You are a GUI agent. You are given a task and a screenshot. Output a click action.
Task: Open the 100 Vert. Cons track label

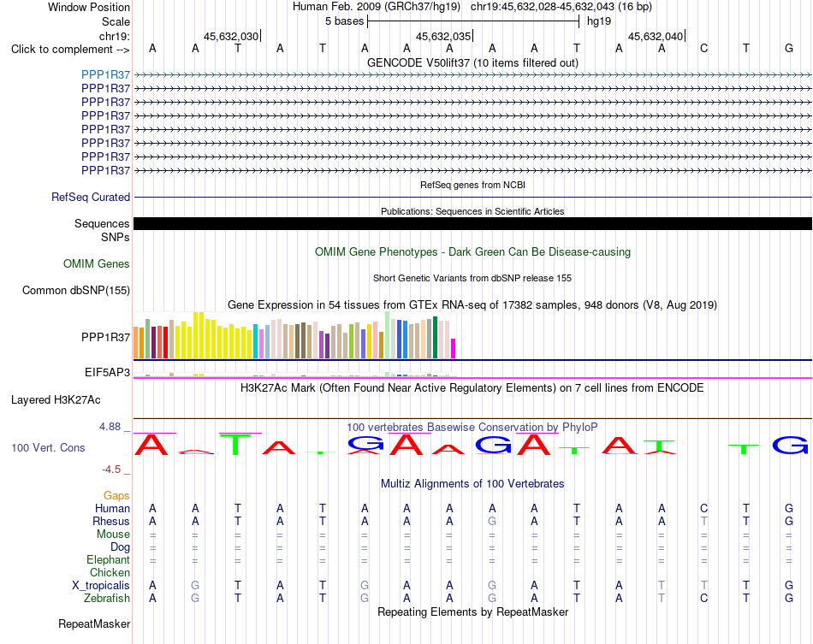click(x=48, y=447)
